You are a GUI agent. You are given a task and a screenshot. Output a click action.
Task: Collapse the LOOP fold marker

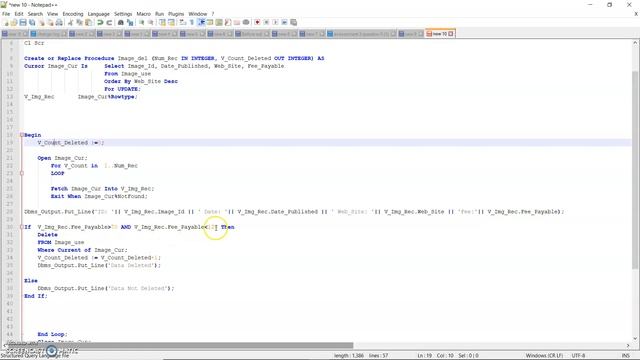(x=22, y=173)
